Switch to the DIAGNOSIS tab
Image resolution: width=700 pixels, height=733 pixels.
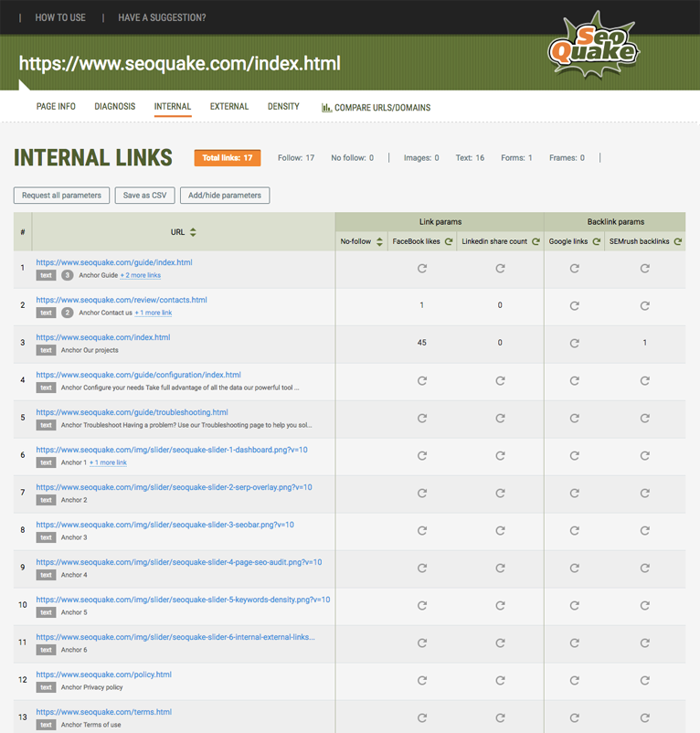pos(115,107)
